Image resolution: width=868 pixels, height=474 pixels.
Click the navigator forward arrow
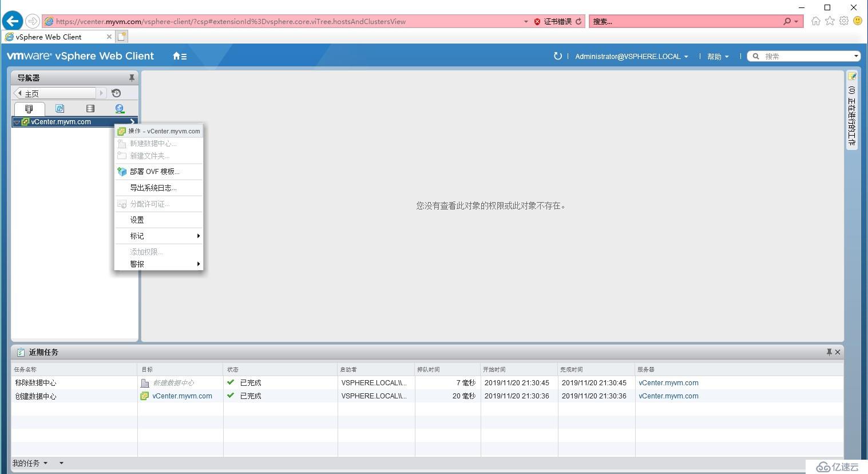[101, 93]
